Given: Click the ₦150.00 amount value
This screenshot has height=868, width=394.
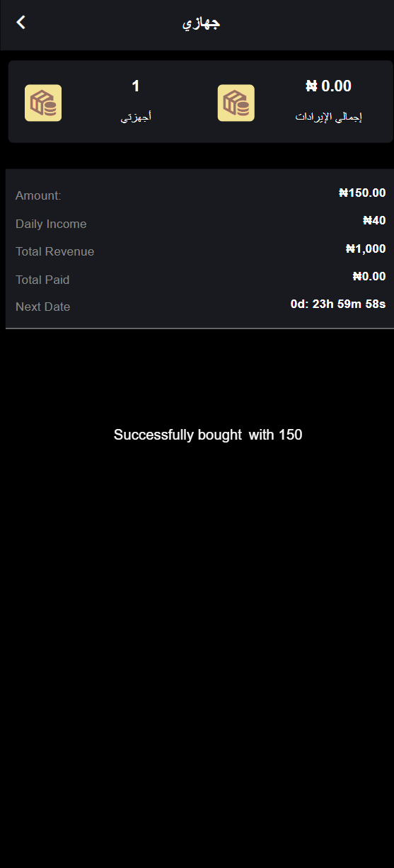Looking at the screenshot, I should [362, 193].
